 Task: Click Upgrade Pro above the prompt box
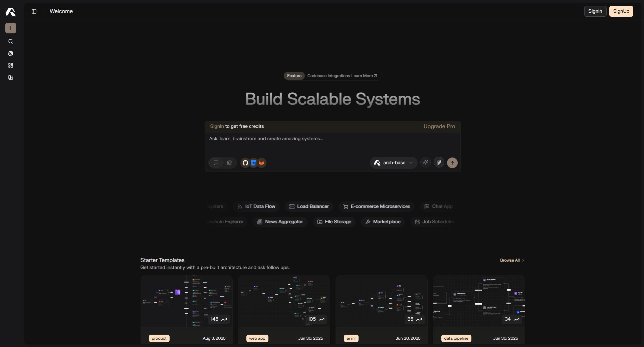point(439,126)
